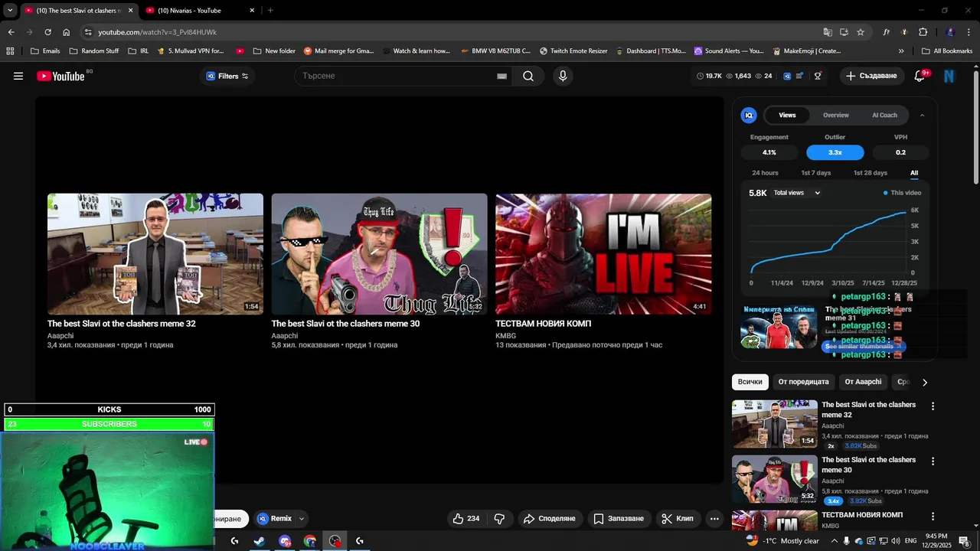Select the VPH 0.2 metric pill

[900, 152]
